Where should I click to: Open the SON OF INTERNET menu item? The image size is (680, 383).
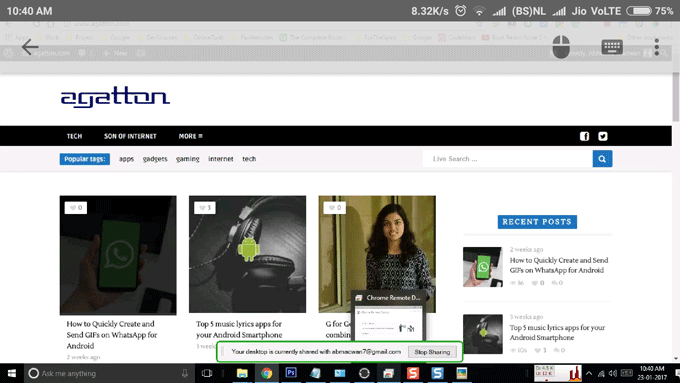coord(130,136)
